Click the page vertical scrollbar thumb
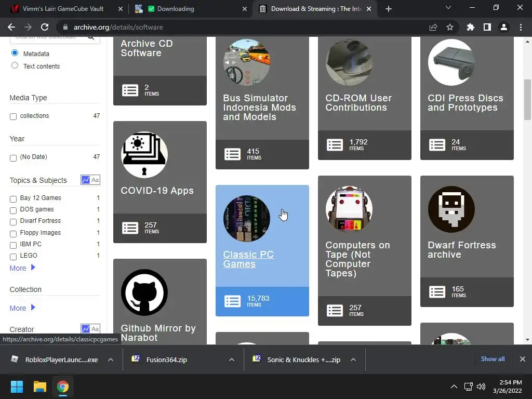532x399 pixels. [x=527, y=100]
